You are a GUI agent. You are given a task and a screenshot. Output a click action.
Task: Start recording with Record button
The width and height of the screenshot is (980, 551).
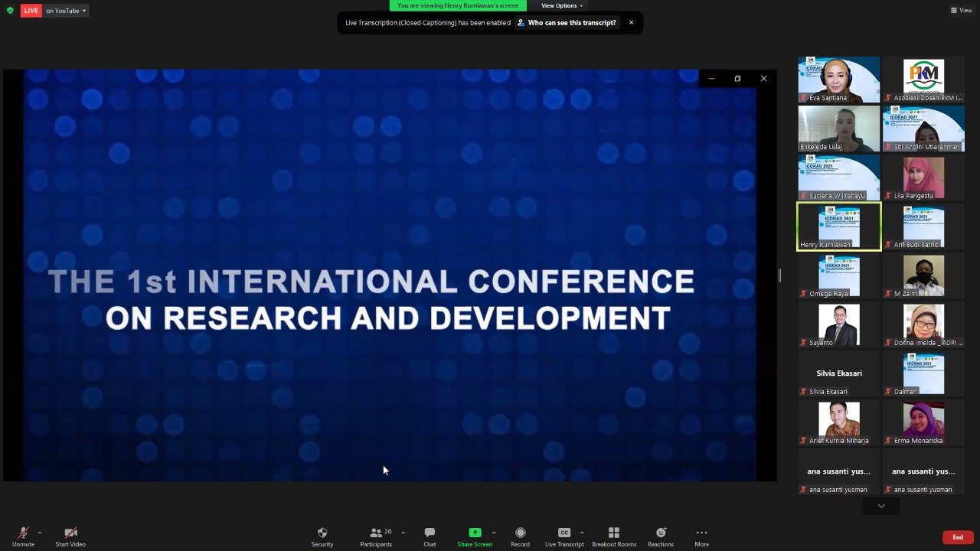[x=520, y=533]
